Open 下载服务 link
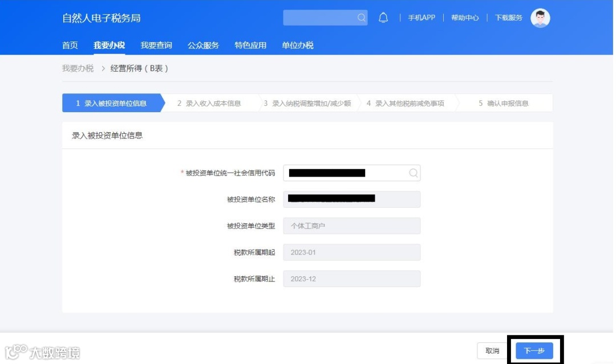 (x=508, y=18)
